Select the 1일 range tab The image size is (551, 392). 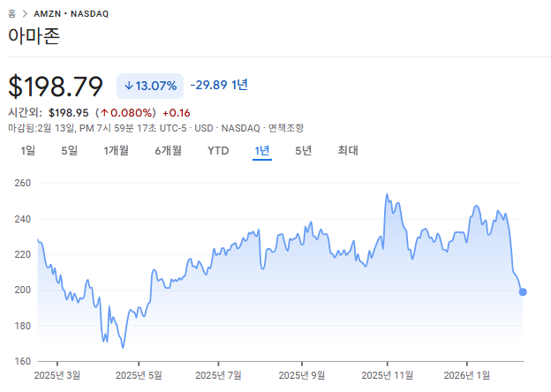point(27,151)
